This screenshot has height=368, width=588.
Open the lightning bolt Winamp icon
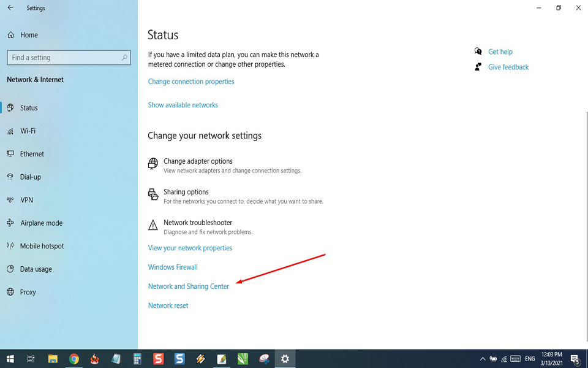click(201, 359)
